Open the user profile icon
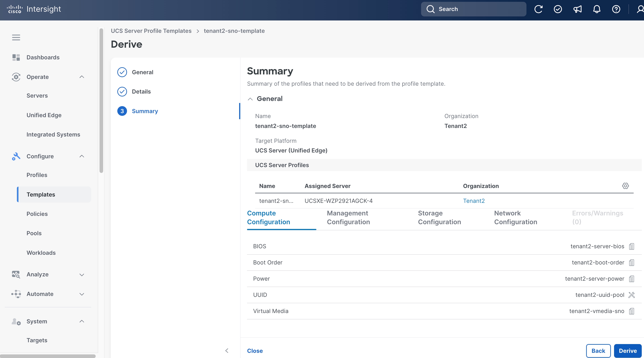This screenshot has height=358, width=644. (x=640, y=9)
